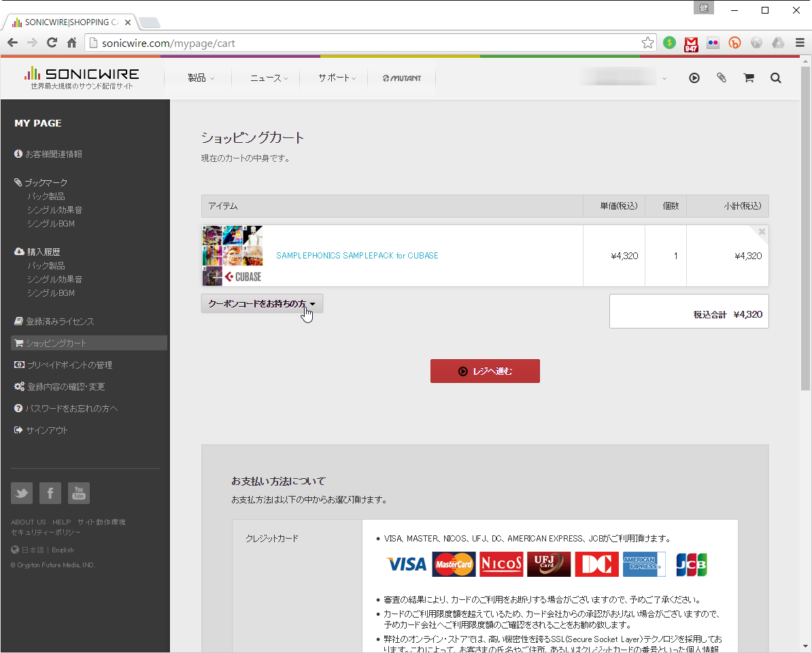Click the browser forward arrow
Screen dimensions: 812x653
[32, 43]
